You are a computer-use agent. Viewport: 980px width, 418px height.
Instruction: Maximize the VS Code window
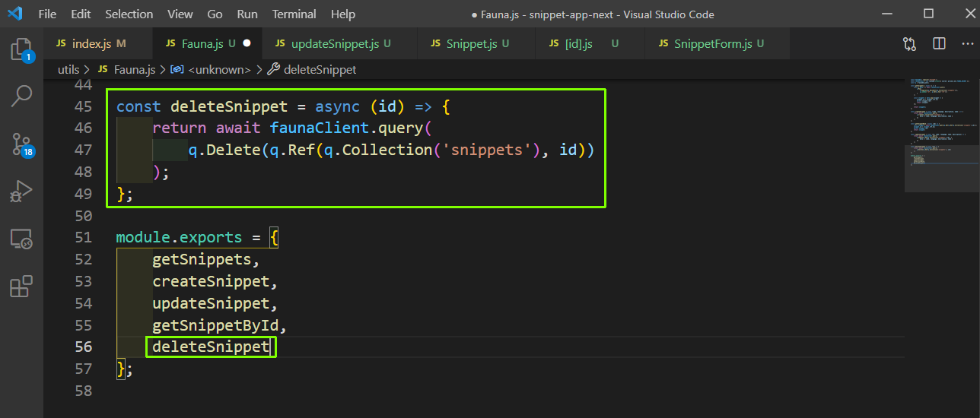click(x=928, y=14)
